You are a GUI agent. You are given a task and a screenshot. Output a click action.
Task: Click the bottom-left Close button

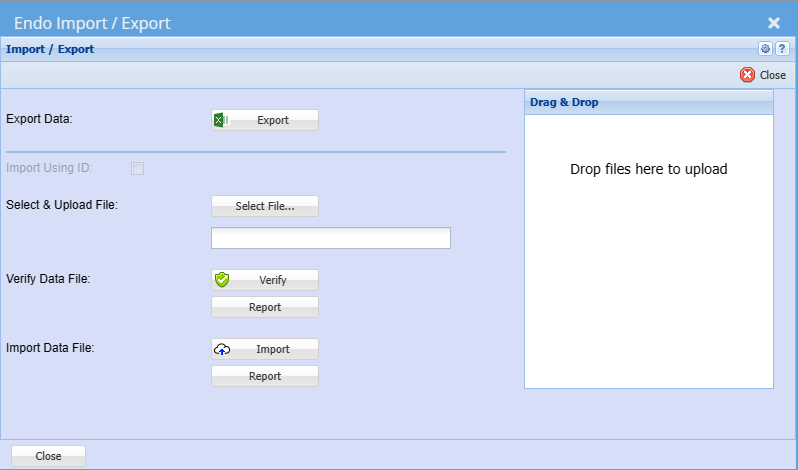click(x=48, y=456)
